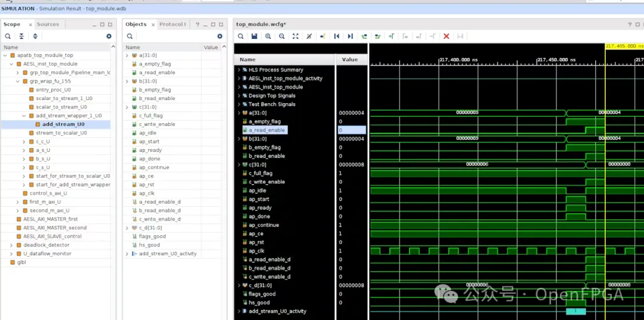Viewport: 644px width, 320px height.
Task: Click the Add Marker icon
Action: coord(392,36)
